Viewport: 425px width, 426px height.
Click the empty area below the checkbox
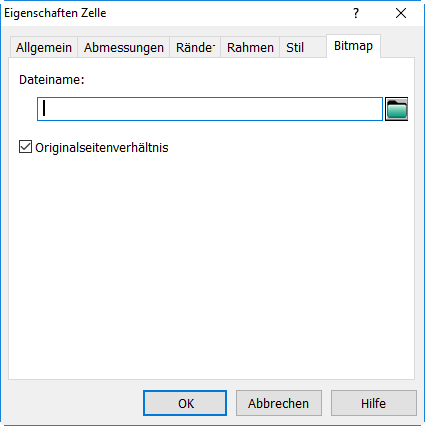coord(211,267)
